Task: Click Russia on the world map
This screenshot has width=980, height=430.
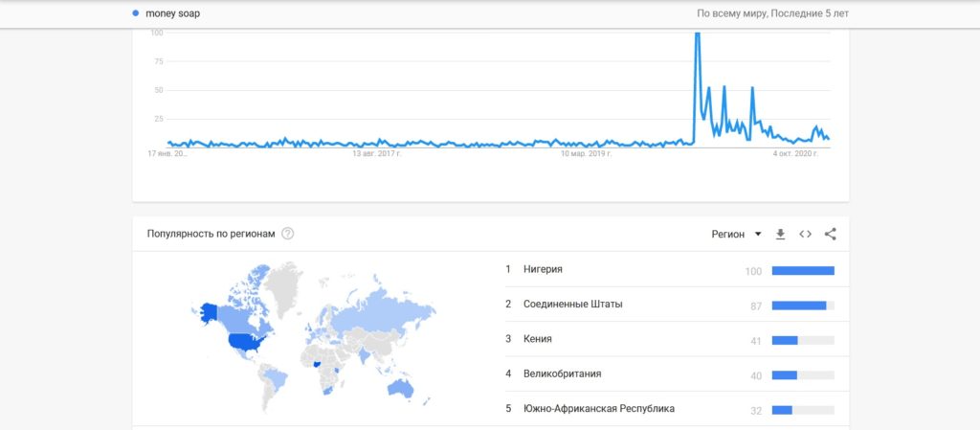Action: coord(381,306)
